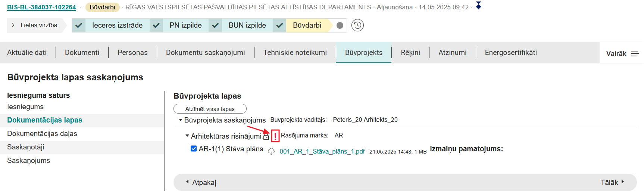Select Dokumentācijas lapas in the sidebar
This screenshot has width=644, height=195.
[45, 120]
